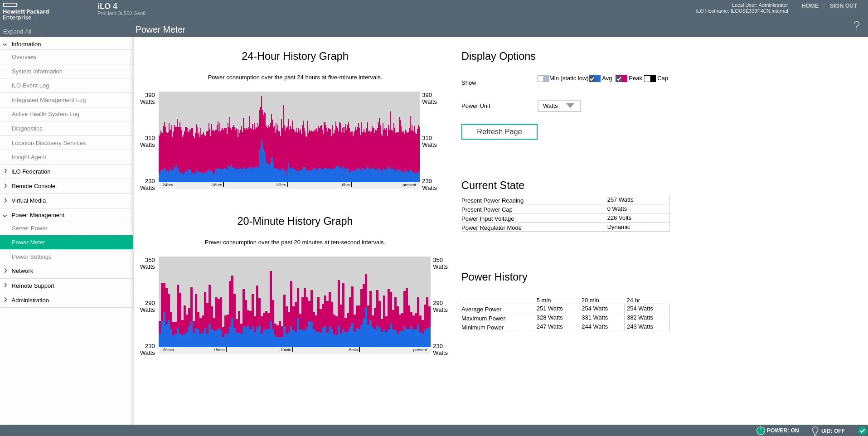Open the help question mark icon
868x436 pixels.
[x=856, y=25]
